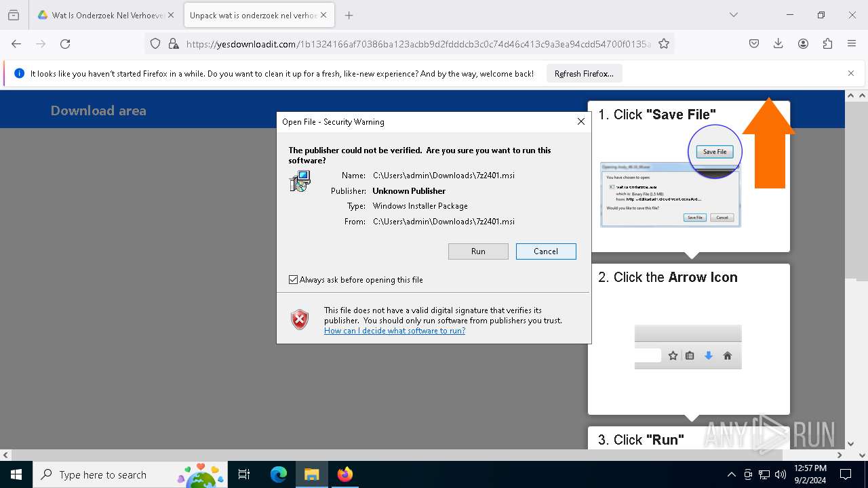Image resolution: width=868 pixels, height=488 pixels.
Task: Click the Run button in Security Warning
Action: 478,251
